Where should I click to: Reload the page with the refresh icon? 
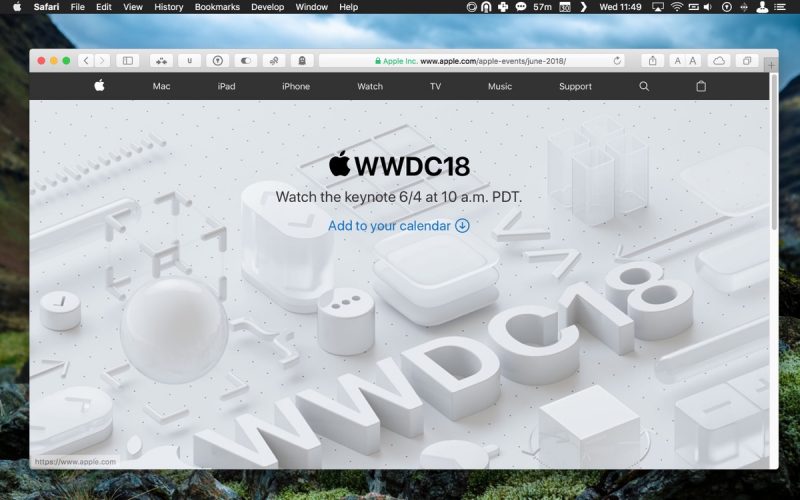pyautogui.click(x=617, y=61)
